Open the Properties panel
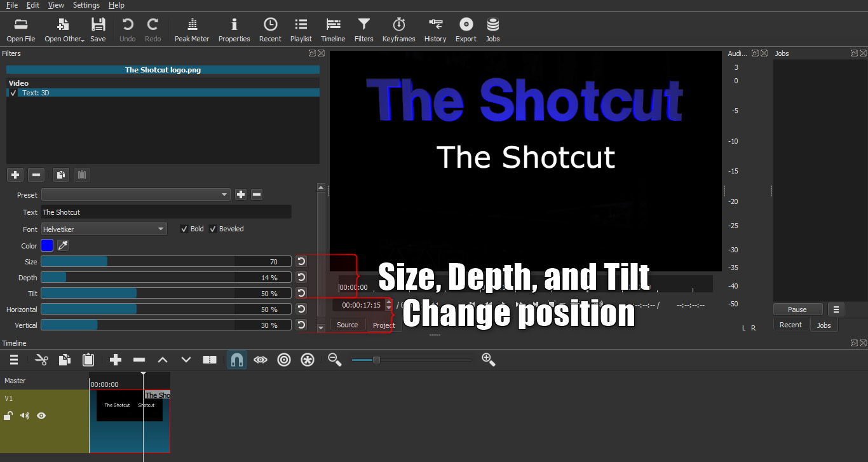Screen dimensions: 868x462 click(x=234, y=30)
